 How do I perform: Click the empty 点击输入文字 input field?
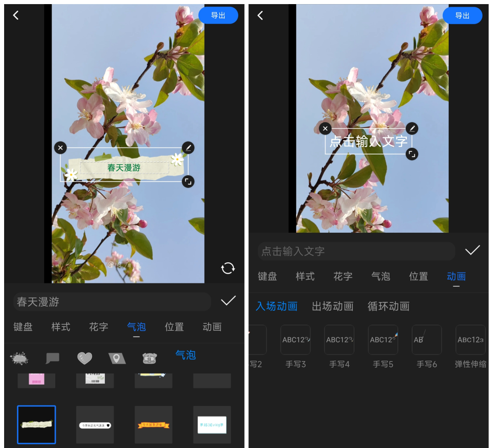pos(356,251)
